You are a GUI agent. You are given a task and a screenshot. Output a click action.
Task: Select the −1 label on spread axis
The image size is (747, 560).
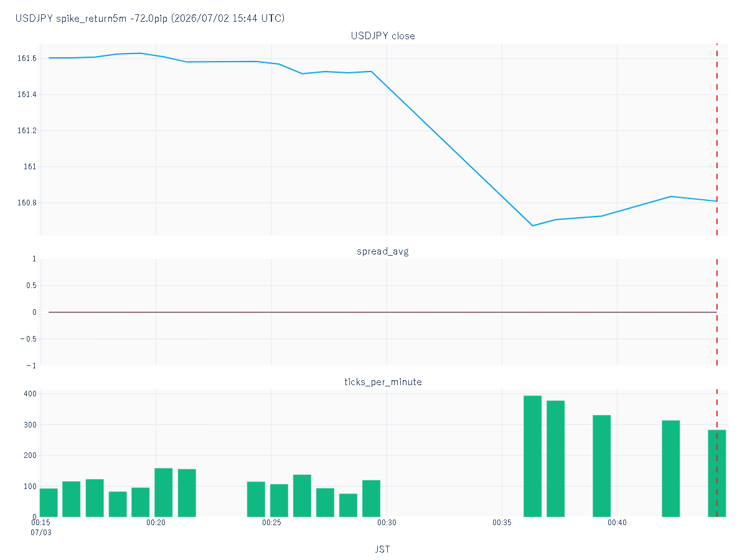point(31,365)
